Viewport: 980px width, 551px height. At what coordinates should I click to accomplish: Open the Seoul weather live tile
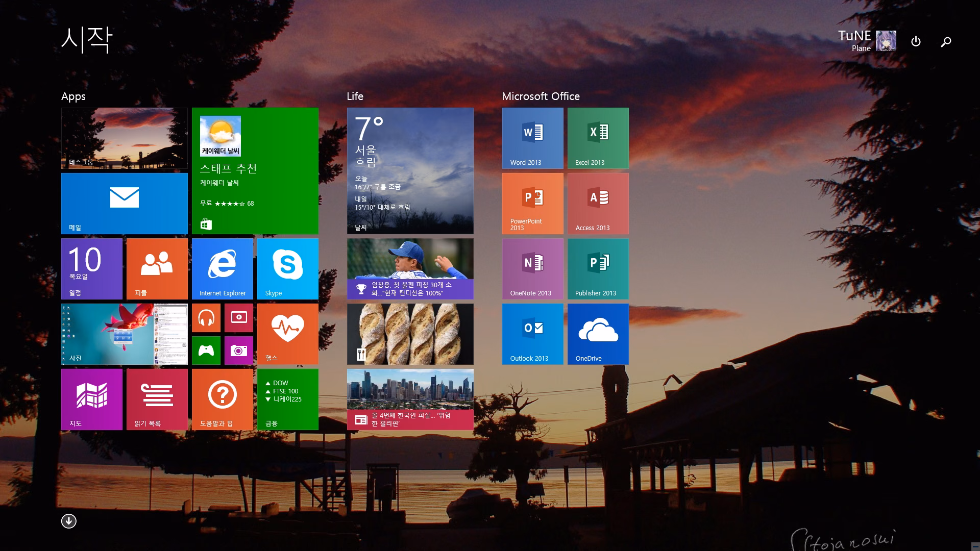pos(410,171)
